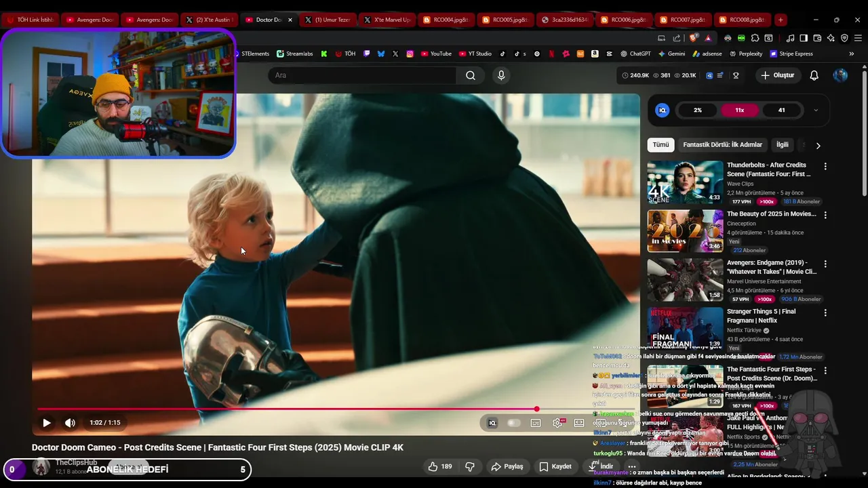The image size is (868, 488).
Task: Open Streamlabs bookmark
Action: [294, 54]
